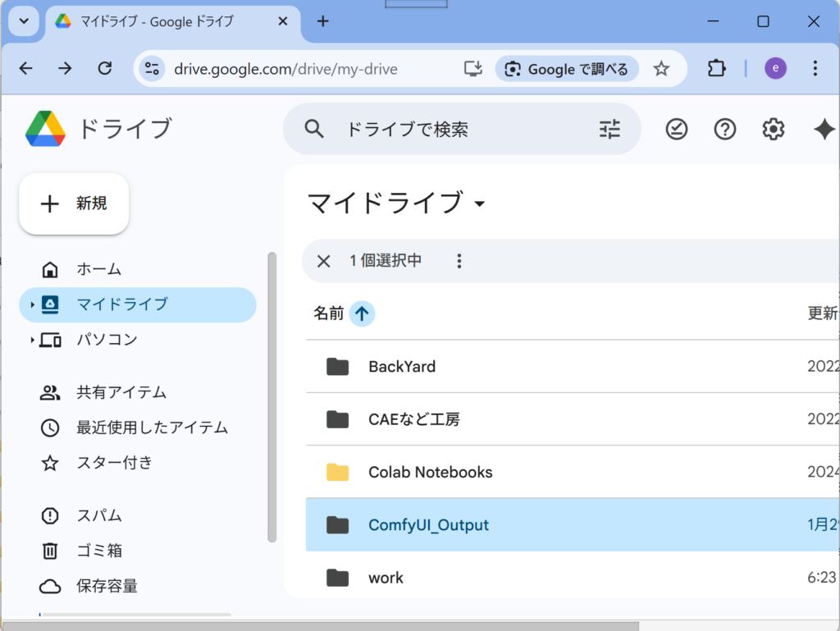Click the 新規 button
The image size is (840, 631).
tap(74, 203)
